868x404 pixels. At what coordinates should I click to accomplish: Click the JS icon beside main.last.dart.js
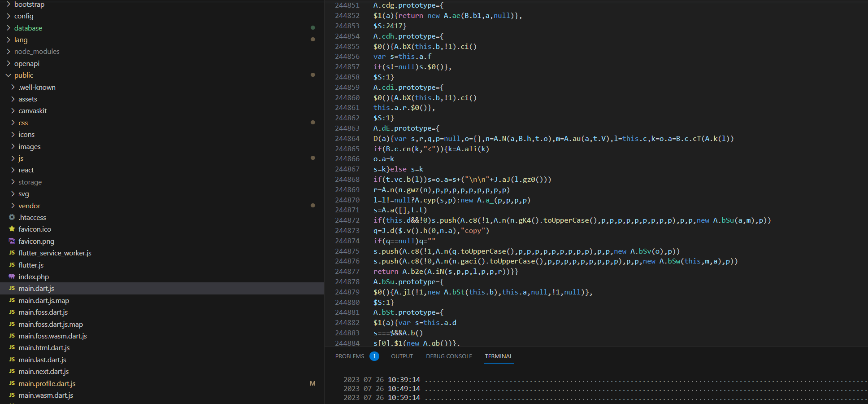[12, 360]
